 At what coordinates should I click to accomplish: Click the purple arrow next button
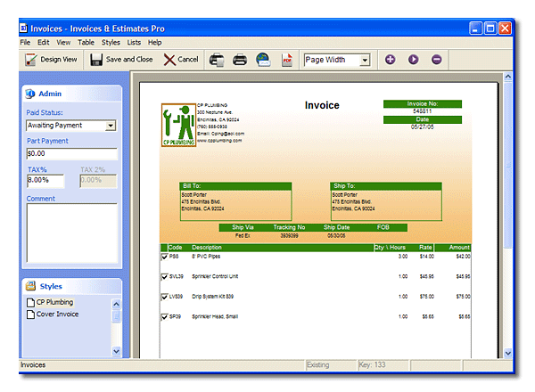pos(414,60)
